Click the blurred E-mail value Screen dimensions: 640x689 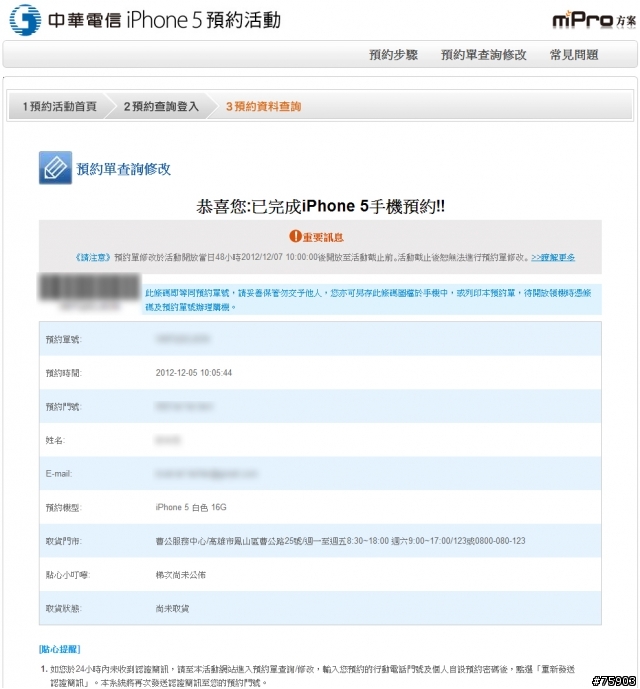[206, 474]
